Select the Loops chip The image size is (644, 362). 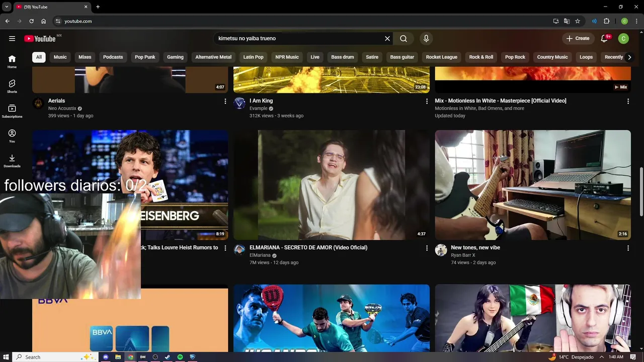pos(586,57)
